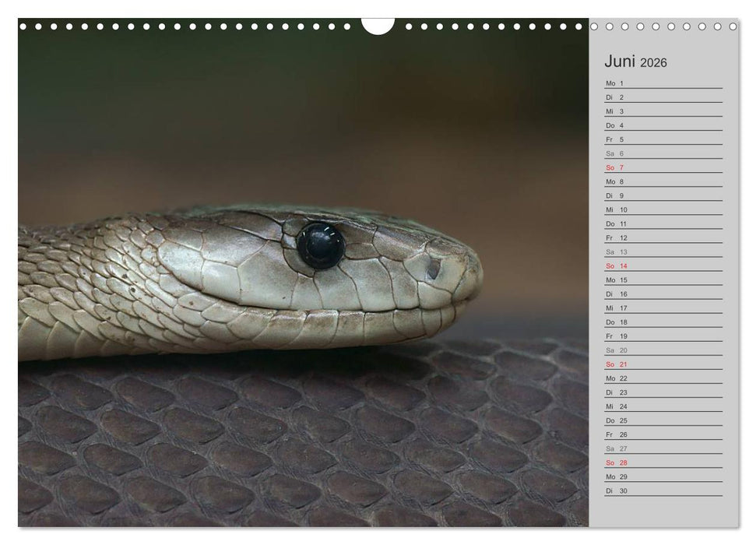
Task: Select Saturday 27 in gray
Action: (622, 448)
